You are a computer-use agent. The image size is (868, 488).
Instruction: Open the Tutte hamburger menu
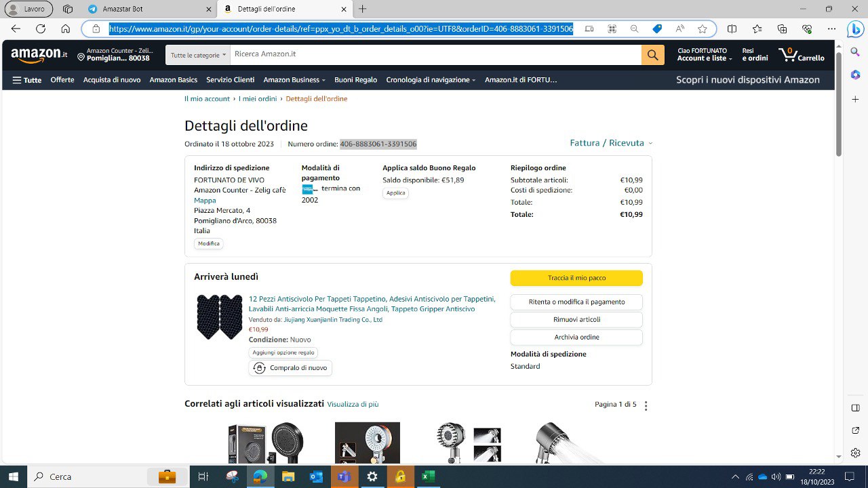coord(27,80)
